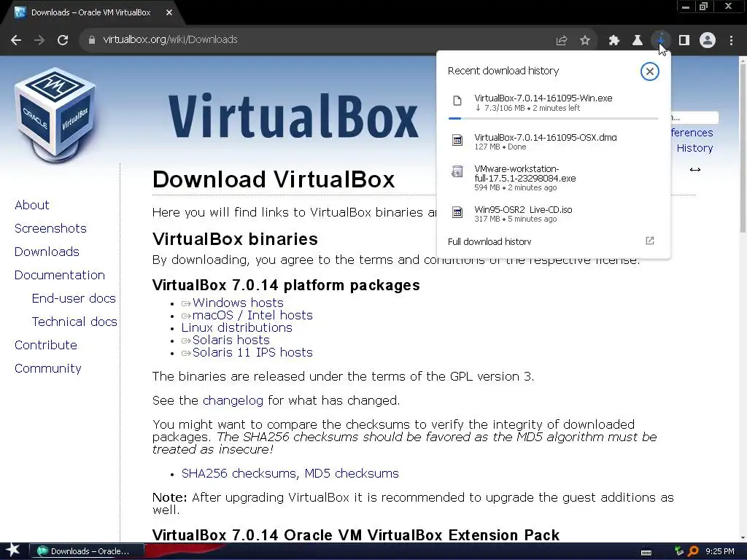Open End-user docs link
This screenshot has width=747, height=560.
point(74,298)
